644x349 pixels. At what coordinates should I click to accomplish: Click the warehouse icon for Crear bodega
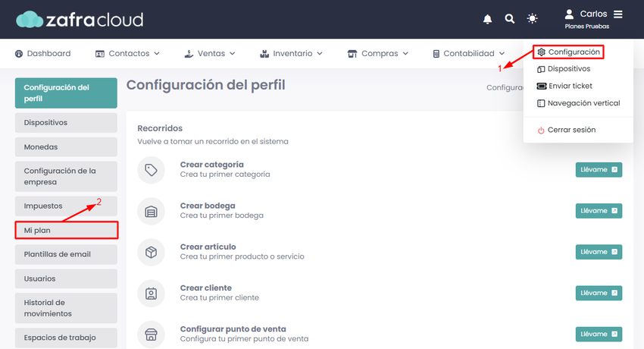tap(151, 211)
